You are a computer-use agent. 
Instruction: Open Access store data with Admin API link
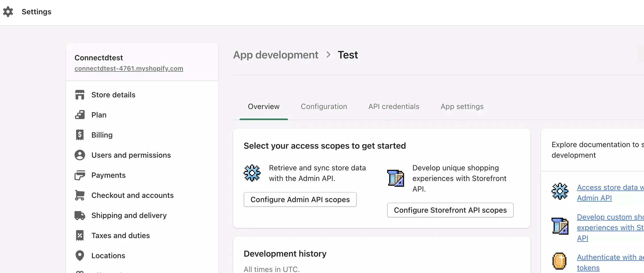click(x=610, y=193)
